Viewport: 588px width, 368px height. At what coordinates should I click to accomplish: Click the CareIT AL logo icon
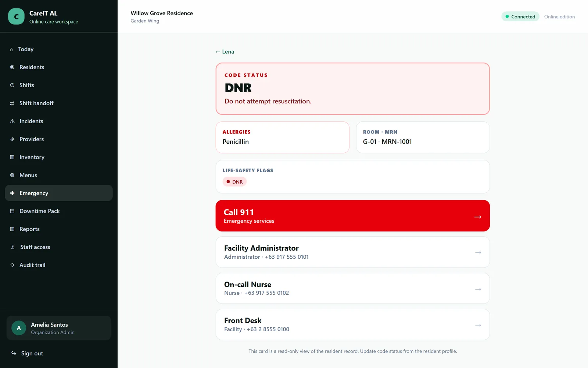tap(16, 17)
